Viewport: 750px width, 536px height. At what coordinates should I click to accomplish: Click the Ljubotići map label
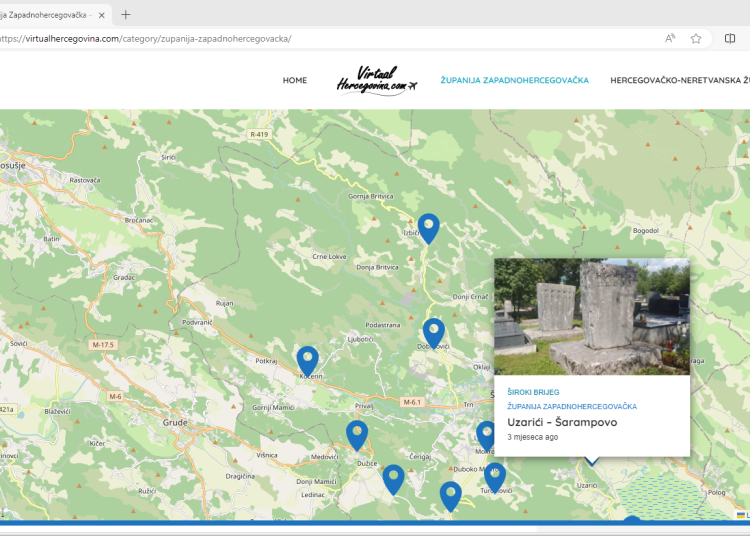(x=360, y=339)
